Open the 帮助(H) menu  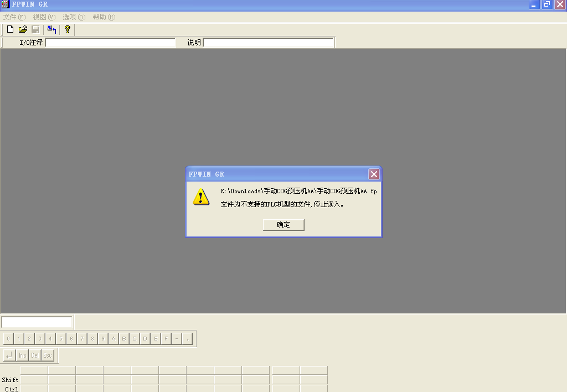click(104, 17)
